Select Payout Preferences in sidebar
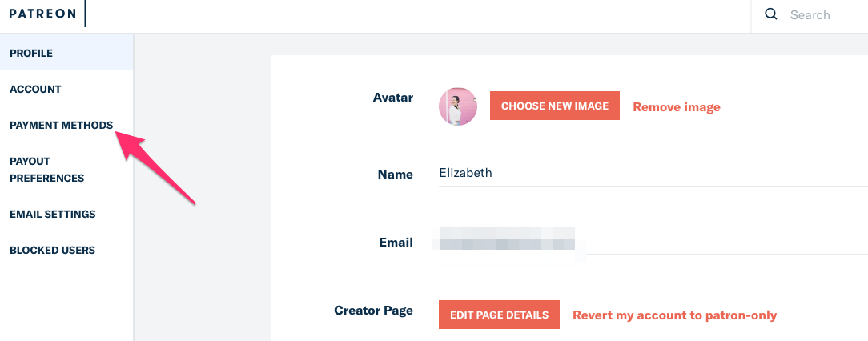The height and width of the screenshot is (341, 868). click(x=46, y=170)
